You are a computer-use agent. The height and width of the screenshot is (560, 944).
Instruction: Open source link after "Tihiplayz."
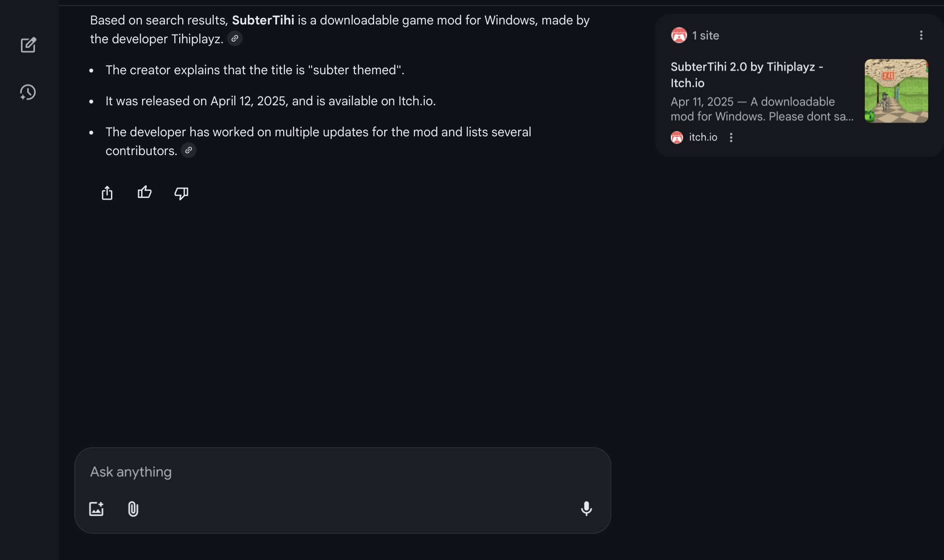point(235,38)
